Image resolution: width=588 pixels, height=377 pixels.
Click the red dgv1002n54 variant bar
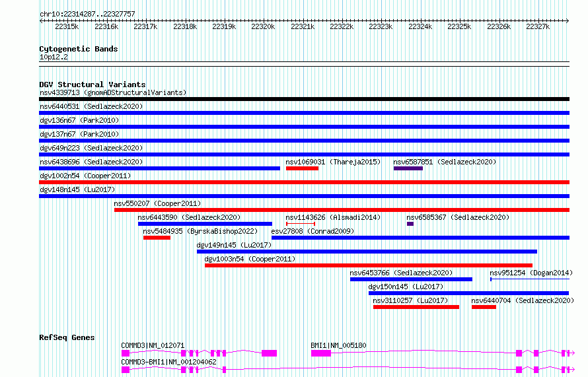click(304, 182)
